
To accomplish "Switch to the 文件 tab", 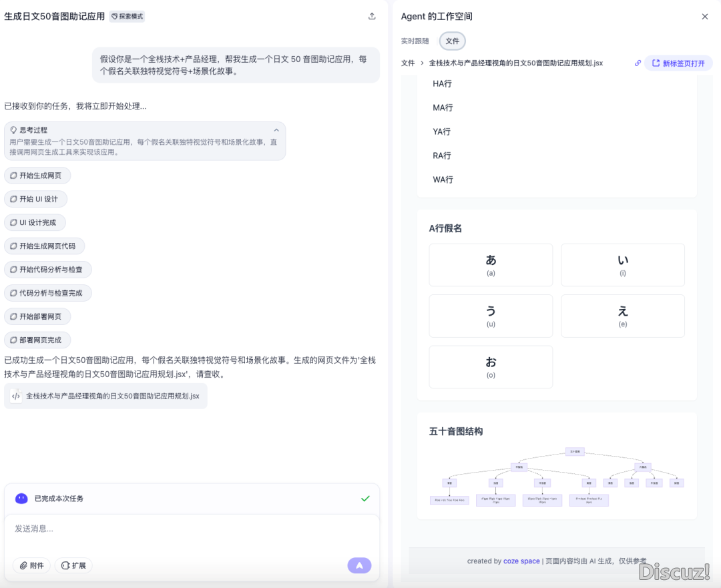I will [453, 41].
